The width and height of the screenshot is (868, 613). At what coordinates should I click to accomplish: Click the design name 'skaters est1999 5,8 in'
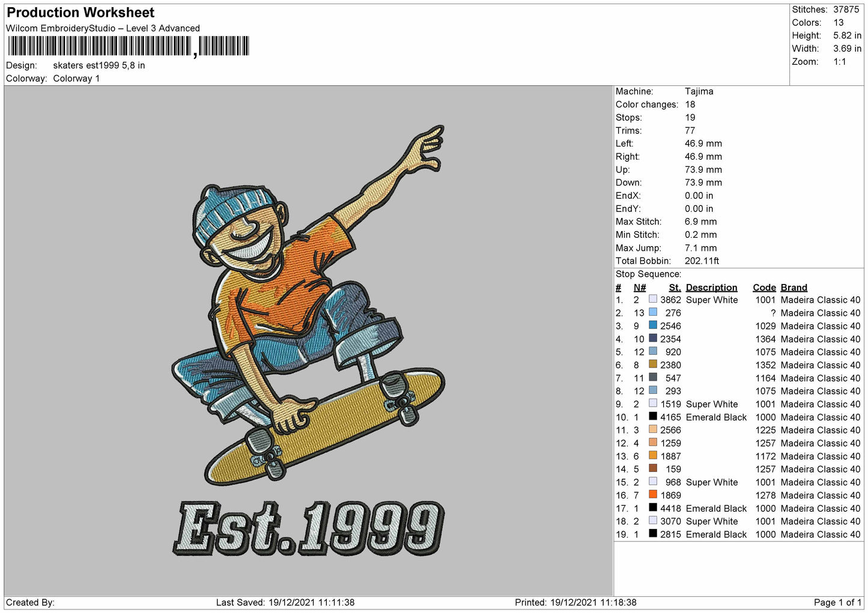coord(99,65)
